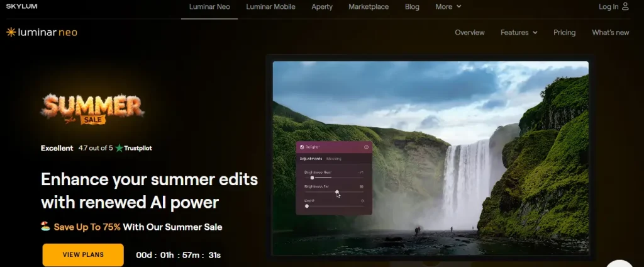Go to Luminar Mobile in top navigation

[270, 6]
